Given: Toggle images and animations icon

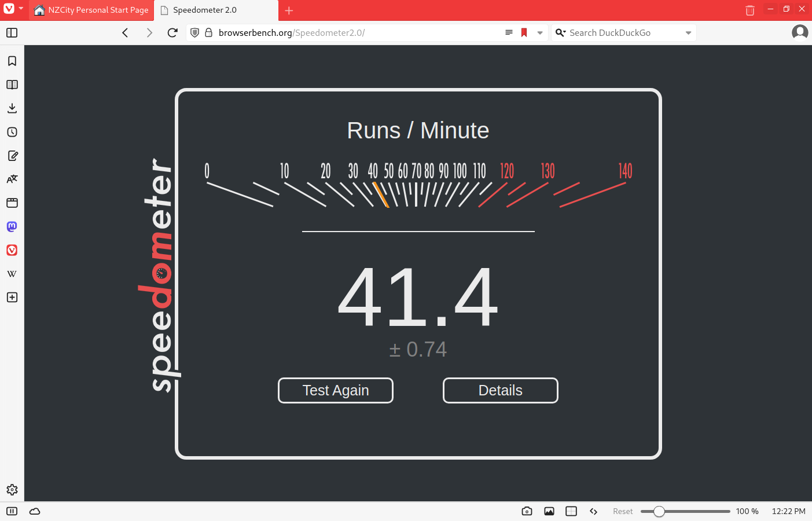Looking at the screenshot, I should point(549,511).
